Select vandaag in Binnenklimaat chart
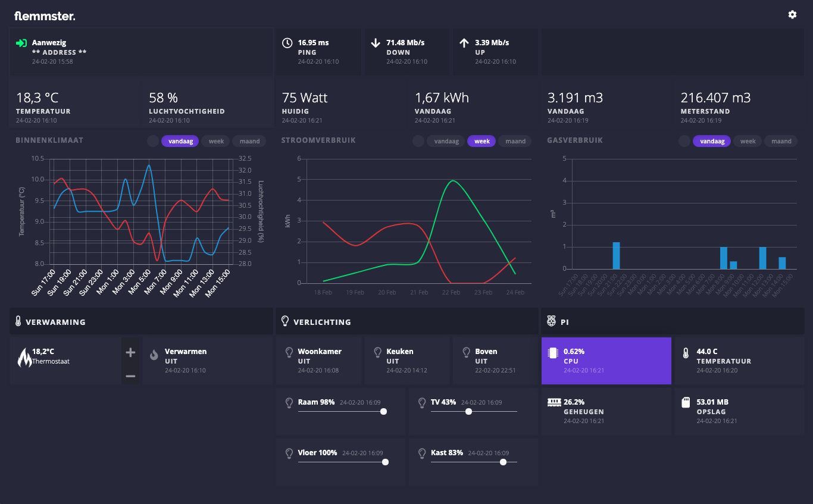Screen dimensions: 813x504 [180, 141]
